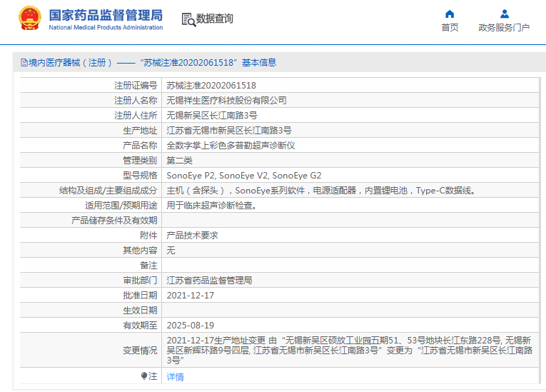
Task: Click the 变更情况 label
Action: pyautogui.click(x=140, y=350)
